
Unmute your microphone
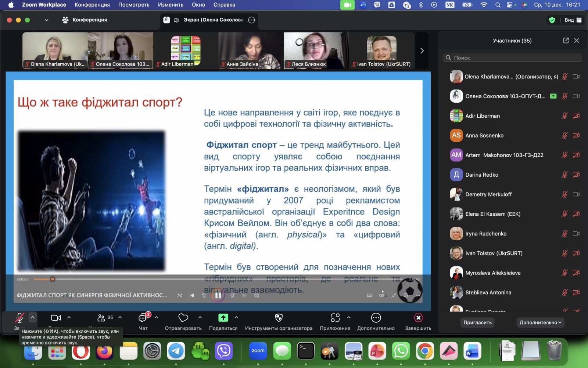19,318
